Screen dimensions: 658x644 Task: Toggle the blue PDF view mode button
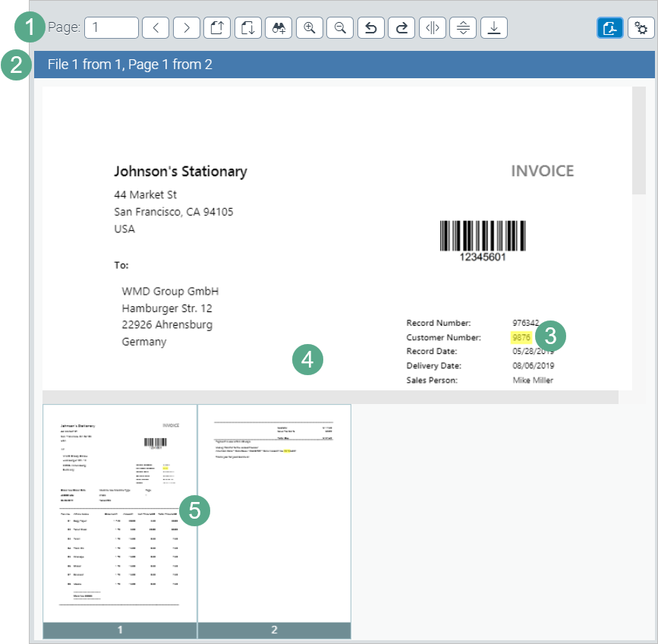coord(609,27)
